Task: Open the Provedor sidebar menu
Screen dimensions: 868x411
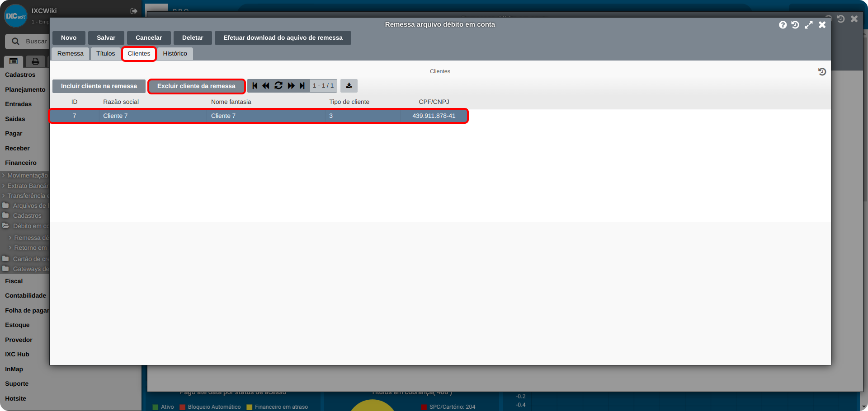Action: click(x=19, y=340)
